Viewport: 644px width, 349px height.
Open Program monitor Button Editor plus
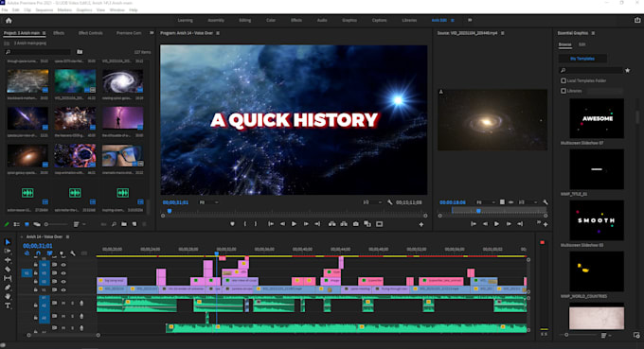click(x=421, y=224)
